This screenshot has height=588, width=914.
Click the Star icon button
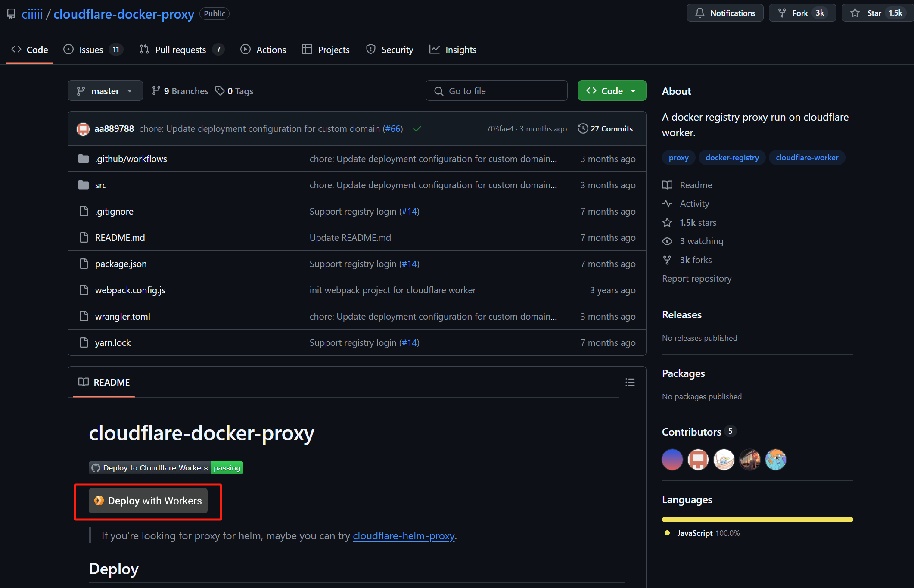pos(855,13)
